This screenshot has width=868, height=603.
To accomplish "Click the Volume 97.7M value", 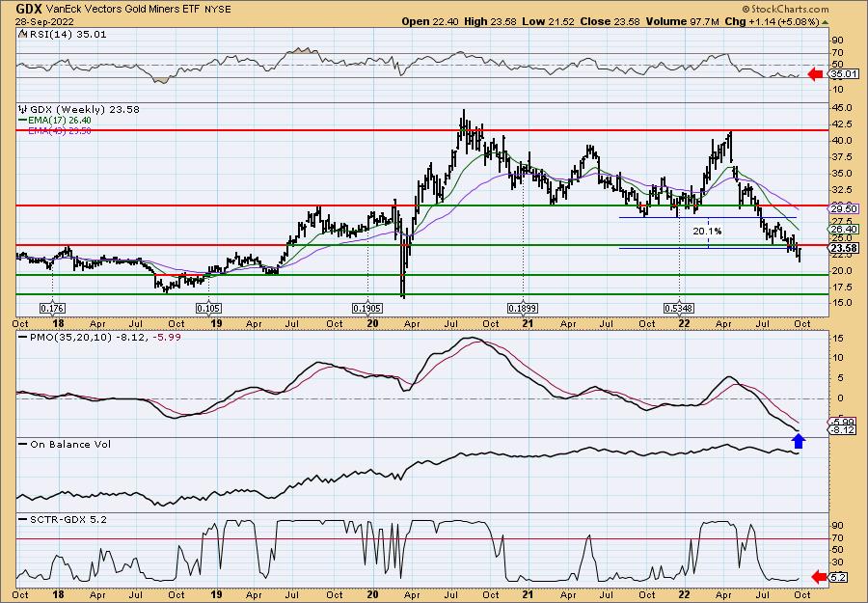I will tap(682, 21).
